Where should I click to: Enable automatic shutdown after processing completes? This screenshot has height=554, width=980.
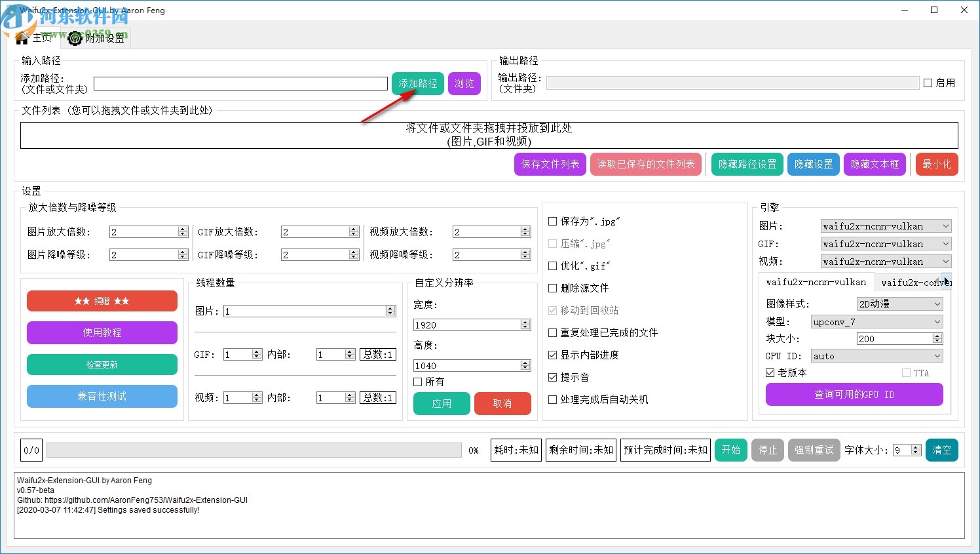point(552,399)
